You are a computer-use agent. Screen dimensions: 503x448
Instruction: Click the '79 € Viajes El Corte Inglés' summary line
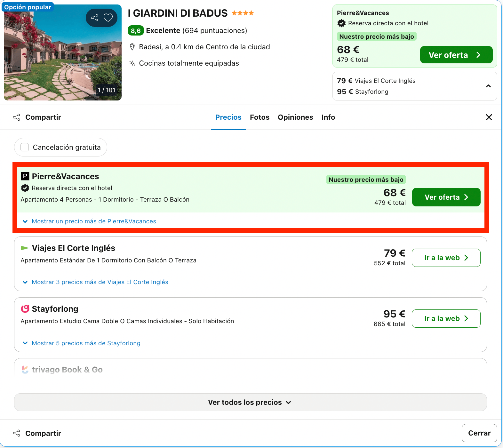(376, 81)
